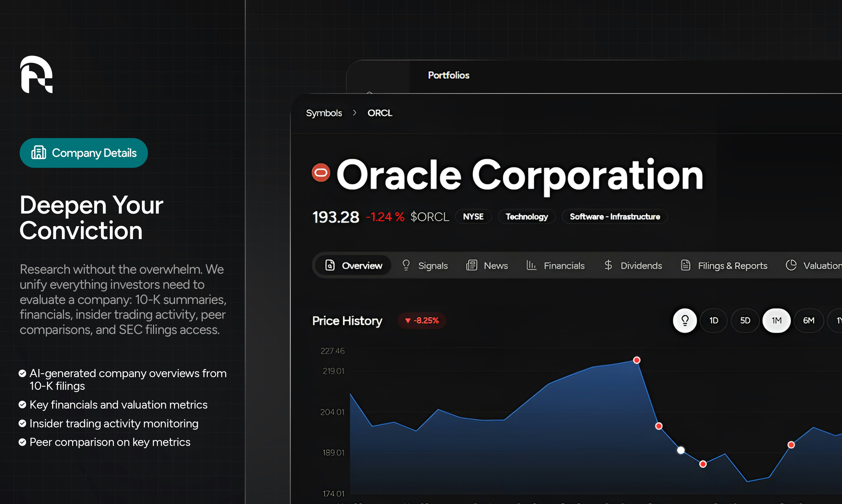Toggle the 6M timeframe
Viewport: 842px width, 504px height.
[809, 320]
